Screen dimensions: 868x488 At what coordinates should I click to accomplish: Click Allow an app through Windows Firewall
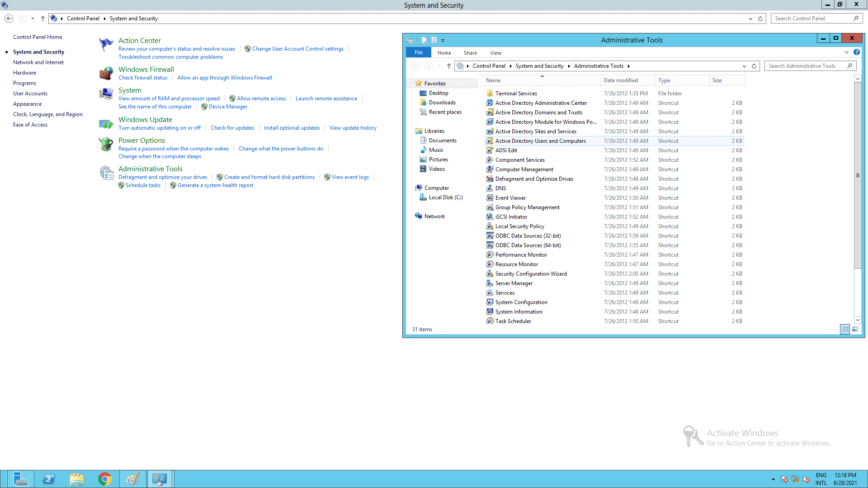pyautogui.click(x=225, y=77)
